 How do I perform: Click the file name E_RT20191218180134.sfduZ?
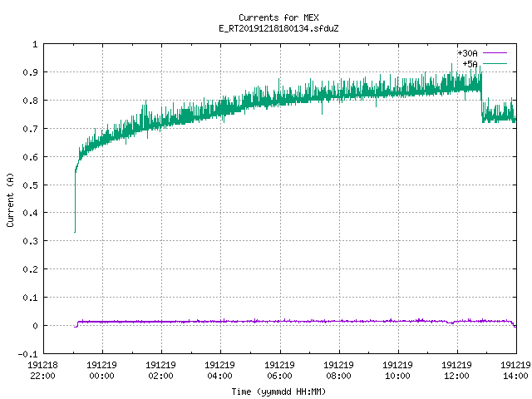point(278,28)
